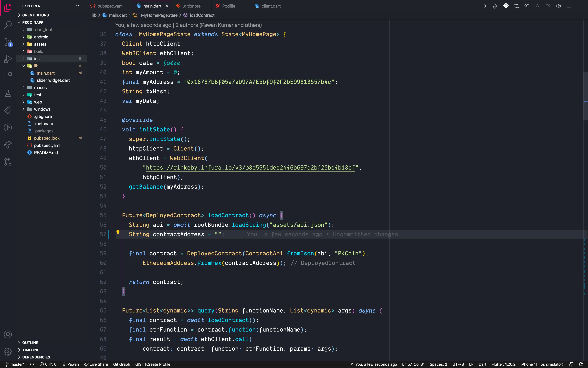Image resolution: width=588 pixels, height=368 pixels.
Task: Click master* branch in status bar
Action: [15, 364]
